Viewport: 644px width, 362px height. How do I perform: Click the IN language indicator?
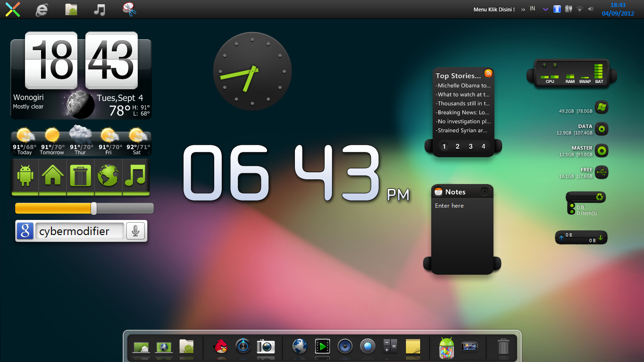532,8
